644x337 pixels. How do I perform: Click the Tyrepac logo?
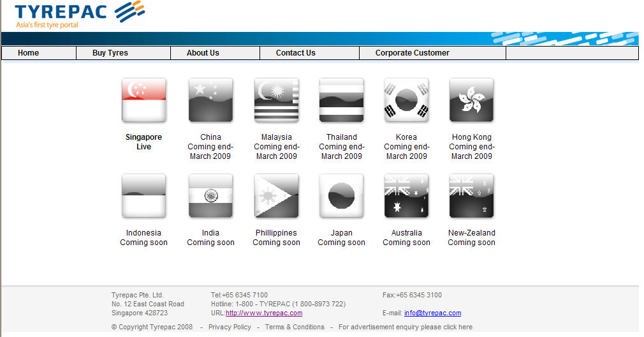(x=80, y=15)
